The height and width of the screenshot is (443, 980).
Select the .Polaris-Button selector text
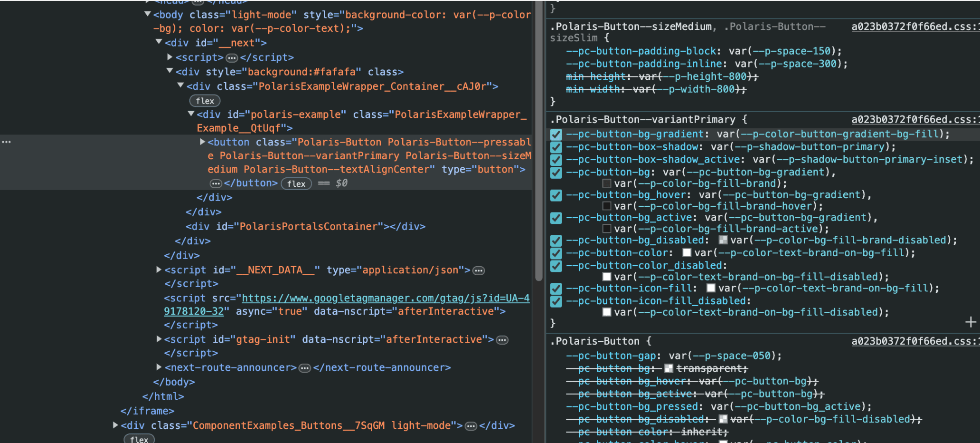[x=594, y=341]
